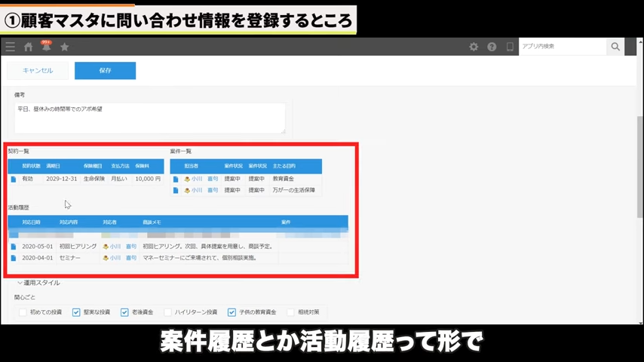
Task: Click the mobile view phone icon
Action: point(510,47)
